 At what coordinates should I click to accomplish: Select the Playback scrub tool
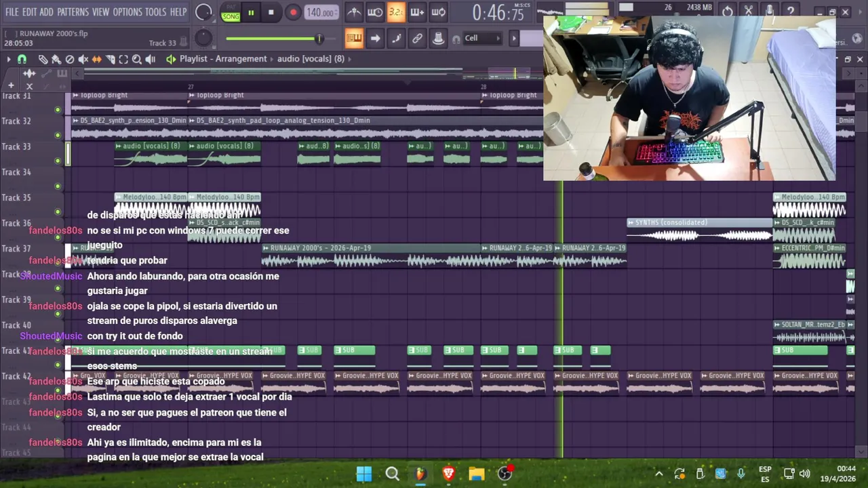[x=151, y=60]
